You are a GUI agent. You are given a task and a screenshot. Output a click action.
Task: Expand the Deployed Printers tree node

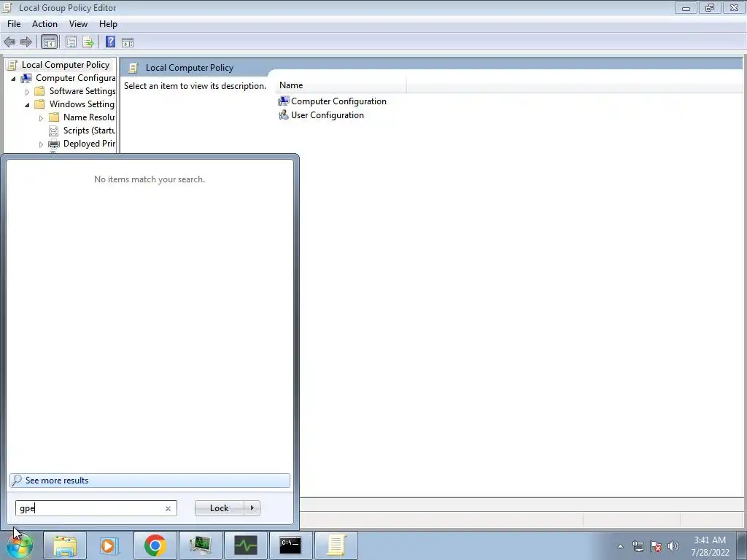click(41, 144)
